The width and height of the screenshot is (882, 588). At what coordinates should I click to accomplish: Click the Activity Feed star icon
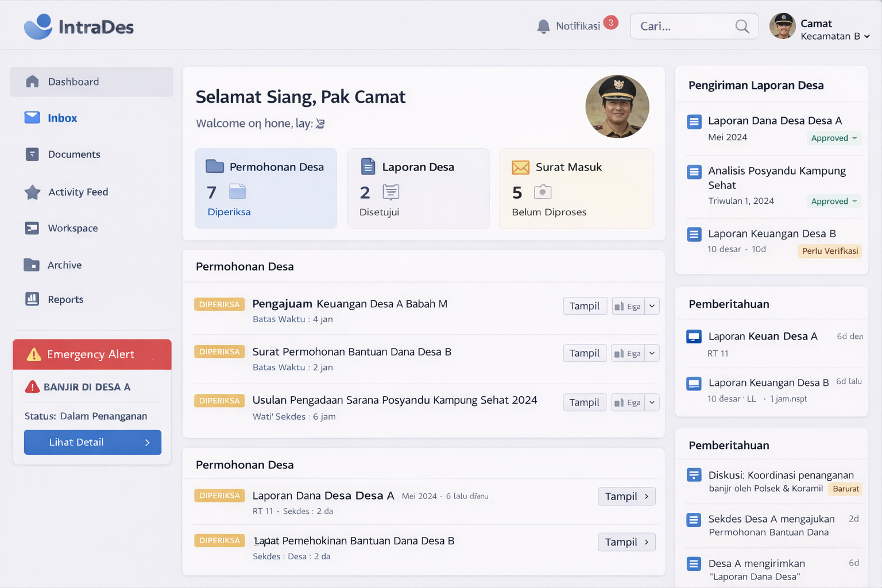click(x=32, y=192)
